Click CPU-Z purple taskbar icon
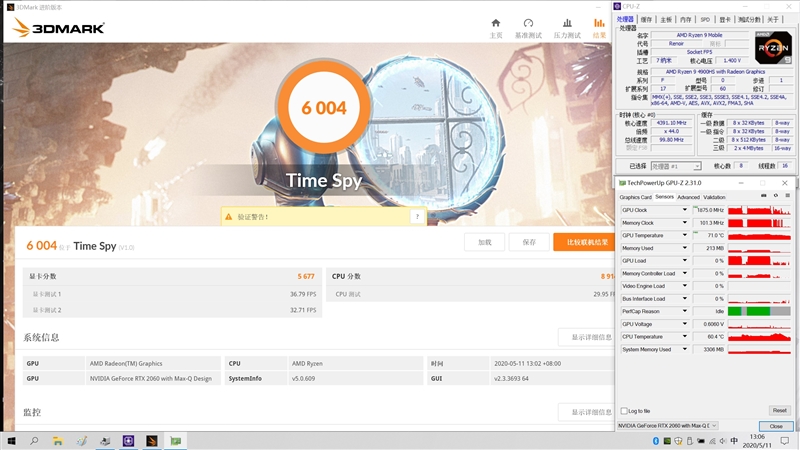 point(128,441)
